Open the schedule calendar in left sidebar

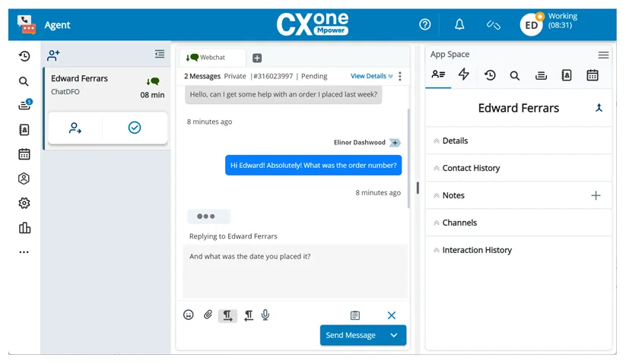click(24, 154)
